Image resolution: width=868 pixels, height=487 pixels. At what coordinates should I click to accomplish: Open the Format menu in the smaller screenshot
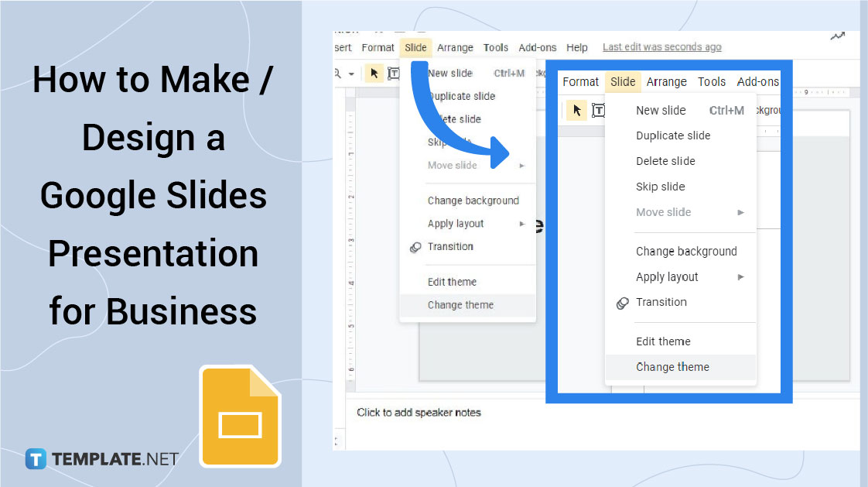pos(378,48)
